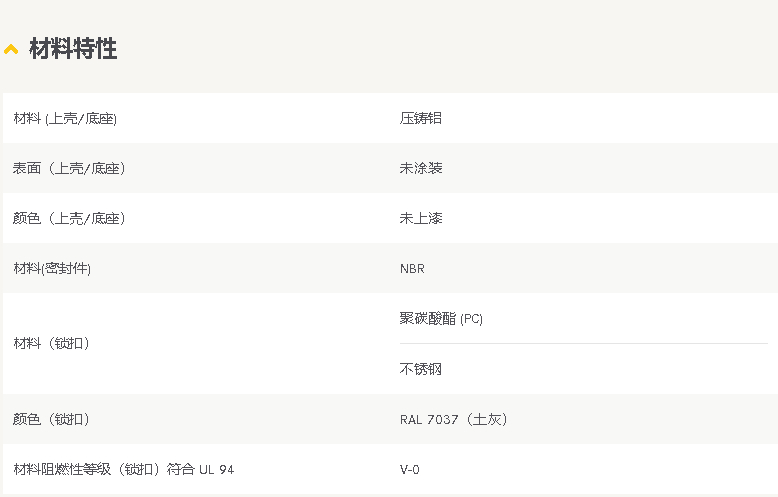The width and height of the screenshot is (778, 497).
Task: Select the 颜色（锁扣）label
Action: click(51, 419)
